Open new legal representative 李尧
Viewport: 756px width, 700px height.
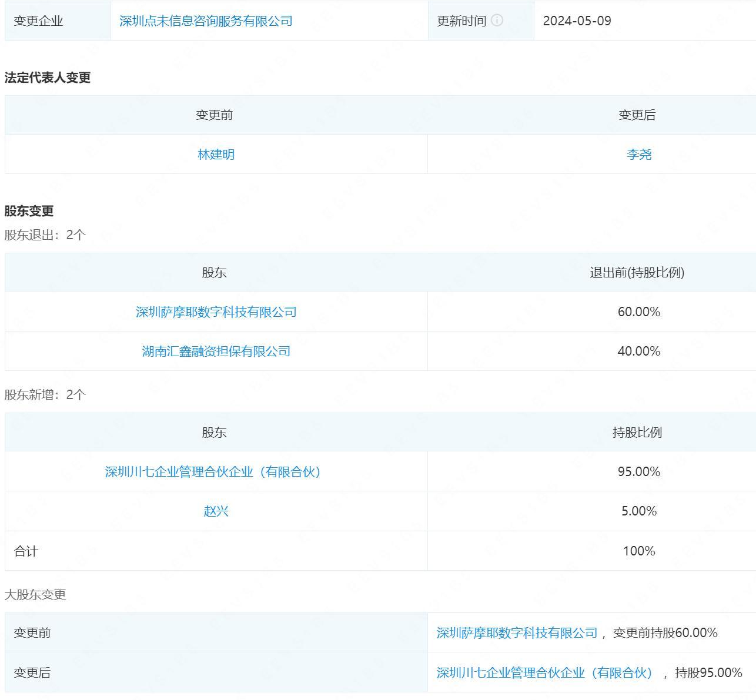[639, 155]
